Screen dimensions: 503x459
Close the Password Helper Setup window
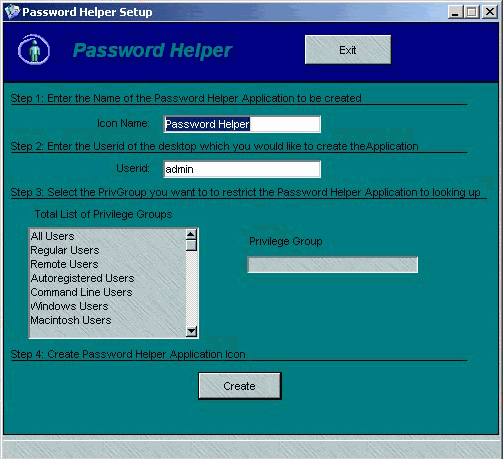coord(490,12)
